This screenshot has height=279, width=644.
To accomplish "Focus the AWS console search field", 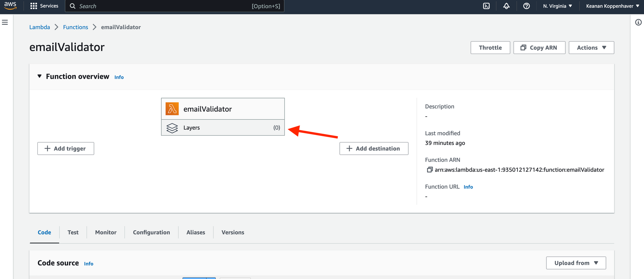I will coord(175,6).
